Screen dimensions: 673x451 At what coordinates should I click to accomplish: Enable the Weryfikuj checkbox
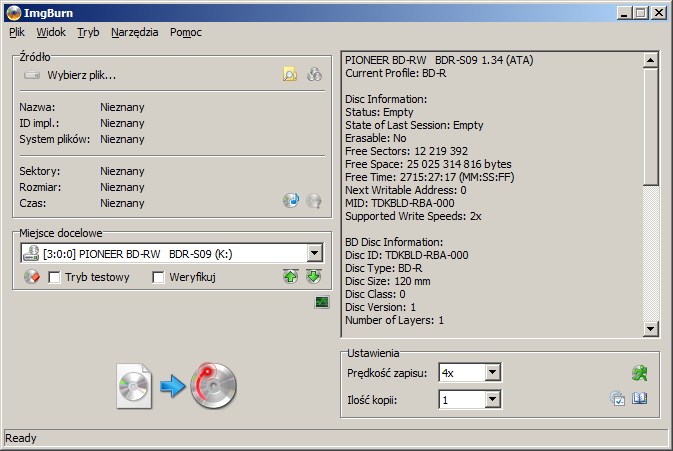click(158, 277)
